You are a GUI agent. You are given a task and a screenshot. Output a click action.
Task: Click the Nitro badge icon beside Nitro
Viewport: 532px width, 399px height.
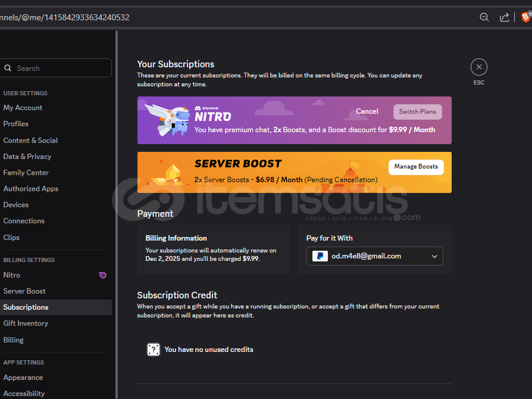[102, 275]
